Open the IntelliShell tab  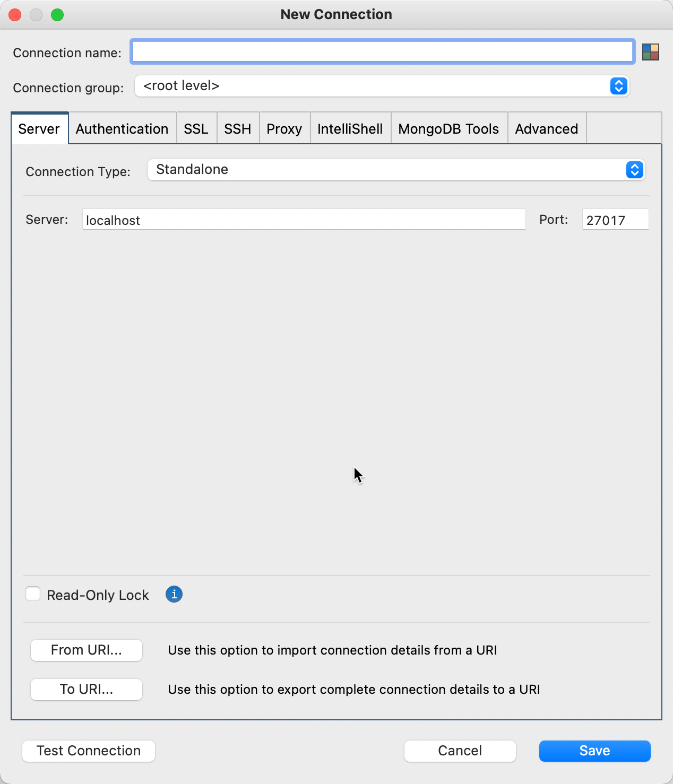click(x=350, y=128)
